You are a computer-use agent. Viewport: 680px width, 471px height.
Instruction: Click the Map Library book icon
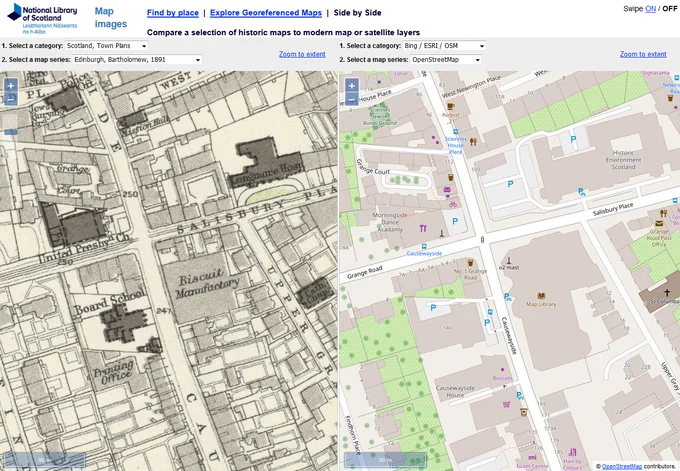click(541, 296)
